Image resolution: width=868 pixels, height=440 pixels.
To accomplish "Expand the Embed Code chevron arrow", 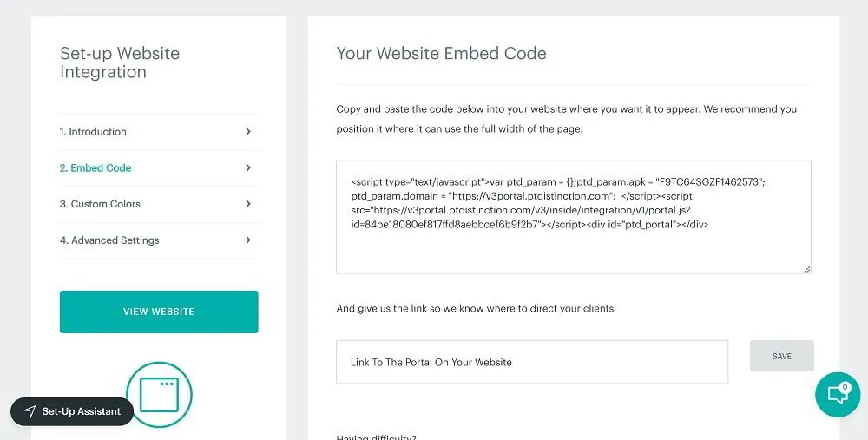I will 247,168.
